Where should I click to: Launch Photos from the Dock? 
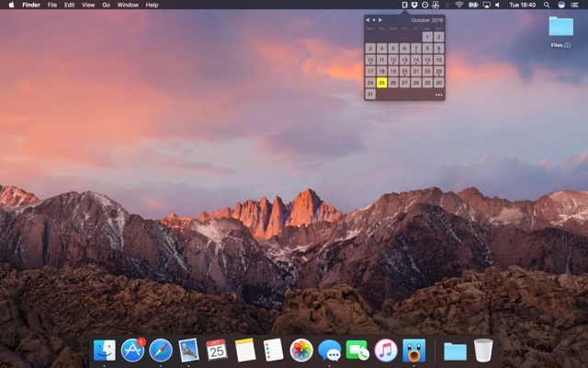coord(301,351)
